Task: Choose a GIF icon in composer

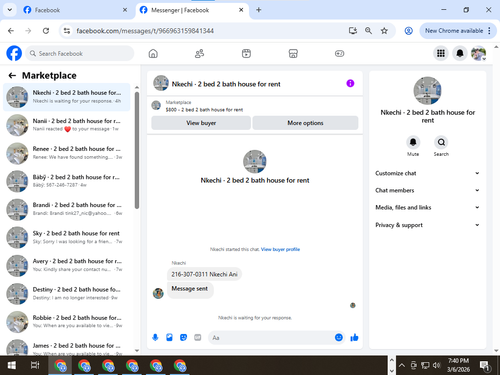Action: click(198, 338)
